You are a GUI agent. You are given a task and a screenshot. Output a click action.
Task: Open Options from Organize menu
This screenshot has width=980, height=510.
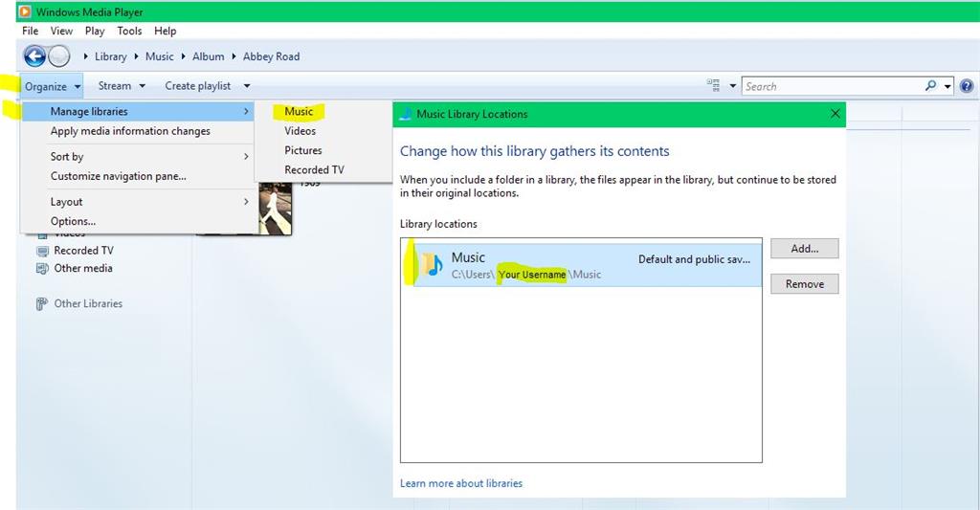point(138,221)
